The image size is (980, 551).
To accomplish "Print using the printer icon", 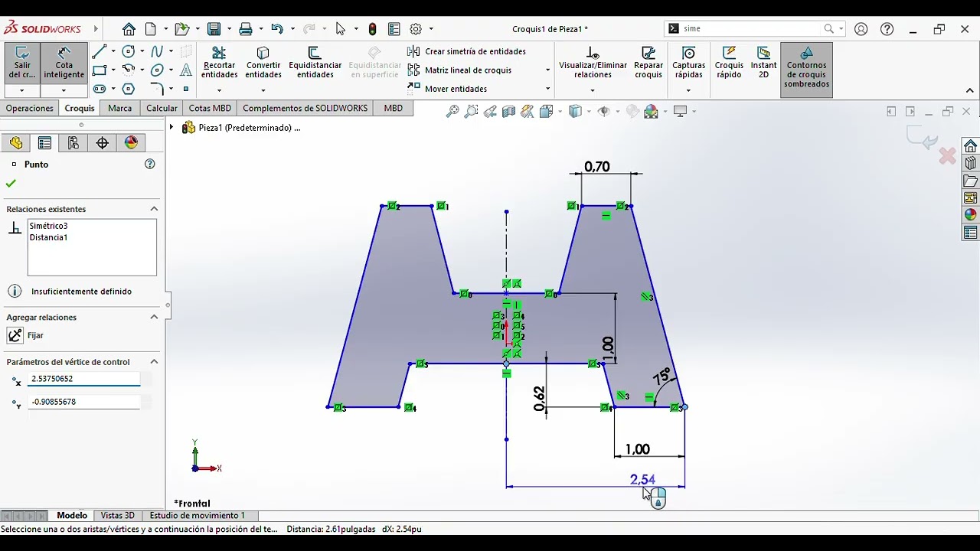I will (x=246, y=29).
